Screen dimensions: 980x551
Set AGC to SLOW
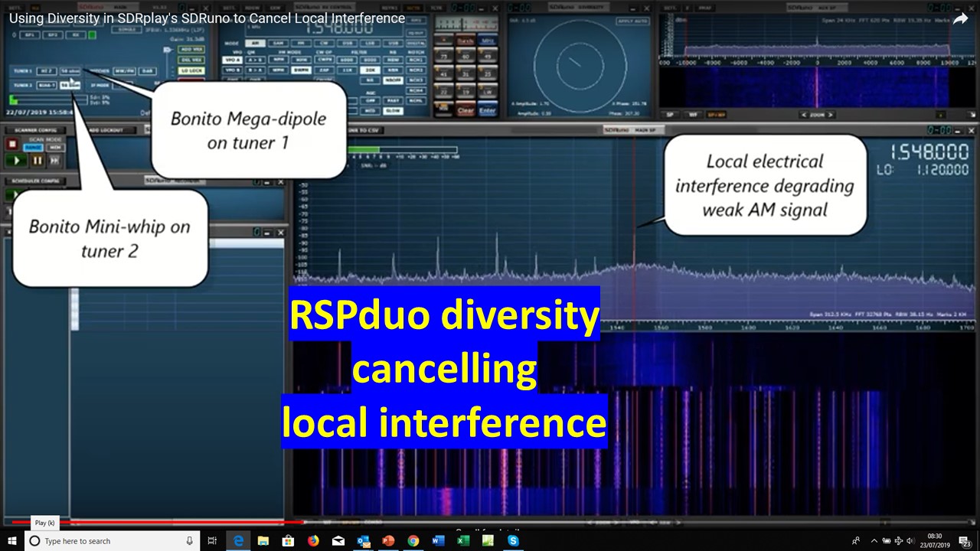tap(393, 111)
